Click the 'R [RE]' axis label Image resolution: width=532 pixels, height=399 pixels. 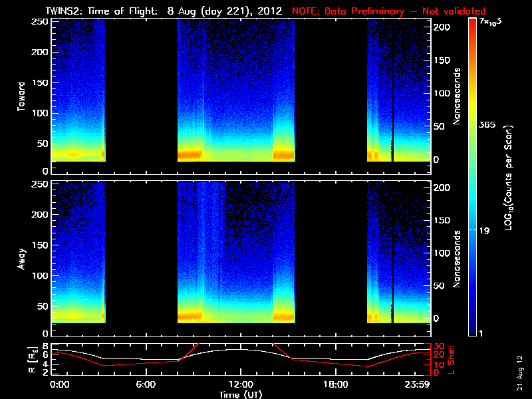[x=32, y=360]
